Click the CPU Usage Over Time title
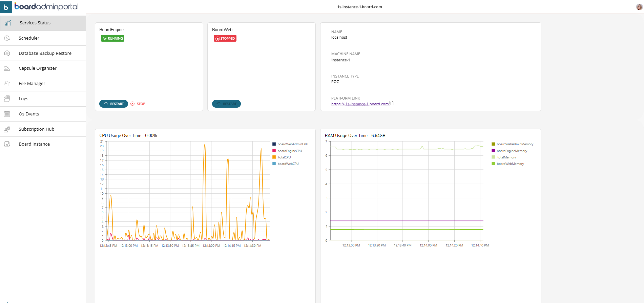 128,135
